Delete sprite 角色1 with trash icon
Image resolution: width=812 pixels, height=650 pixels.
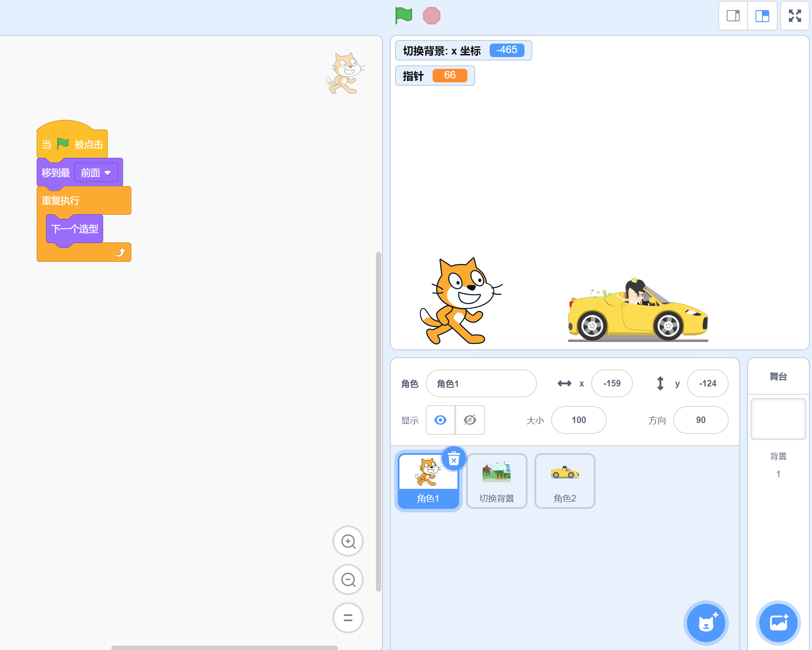point(454,459)
